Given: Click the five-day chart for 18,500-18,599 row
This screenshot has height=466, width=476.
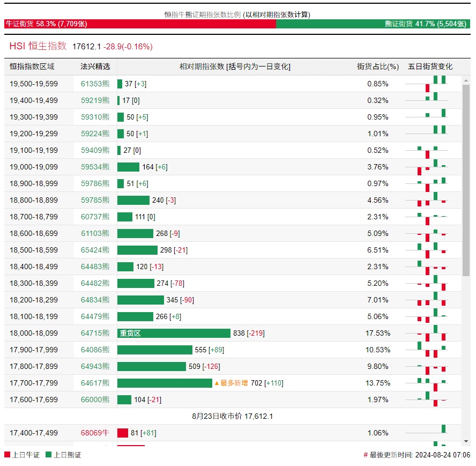Looking at the screenshot, I should [x=433, y=250].
